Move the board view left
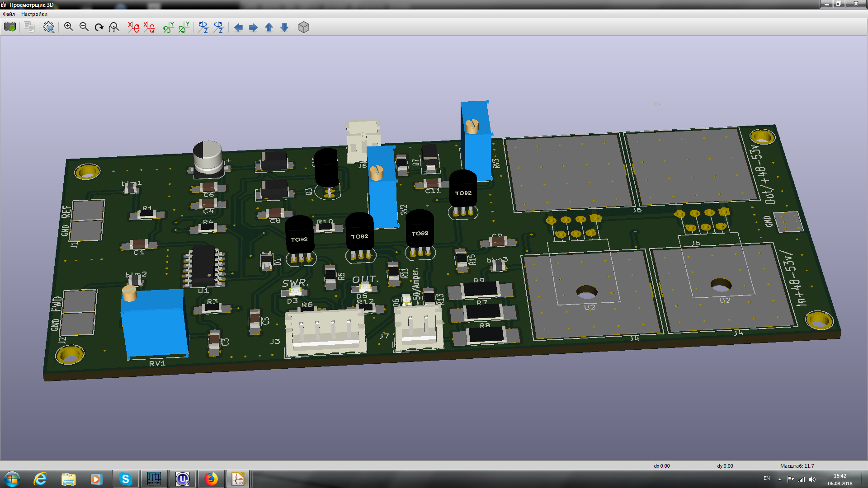The image size is (868, 488). tap(238, 28)
